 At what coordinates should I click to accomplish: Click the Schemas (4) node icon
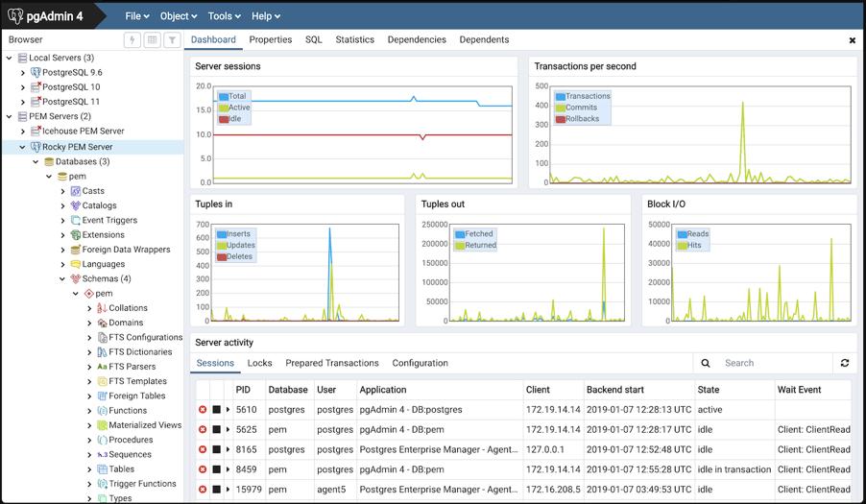[x=76, y=278]
